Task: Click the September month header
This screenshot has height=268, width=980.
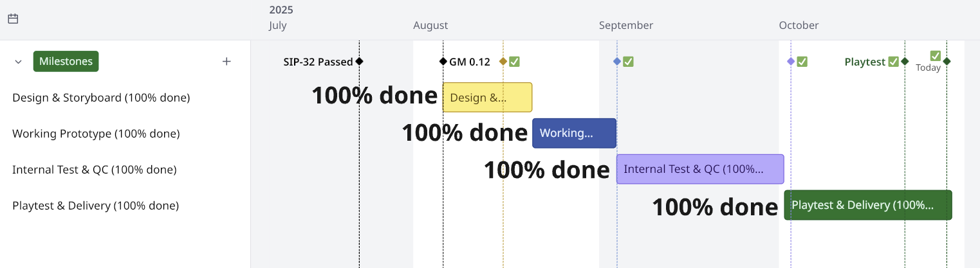Action: point(625,26)
